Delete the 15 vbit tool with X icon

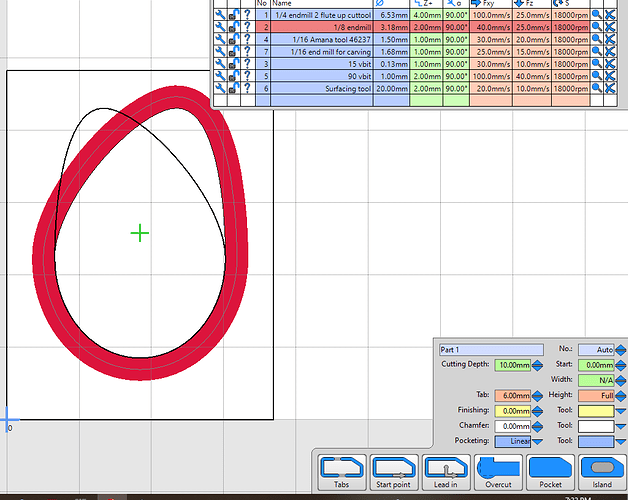610,64
